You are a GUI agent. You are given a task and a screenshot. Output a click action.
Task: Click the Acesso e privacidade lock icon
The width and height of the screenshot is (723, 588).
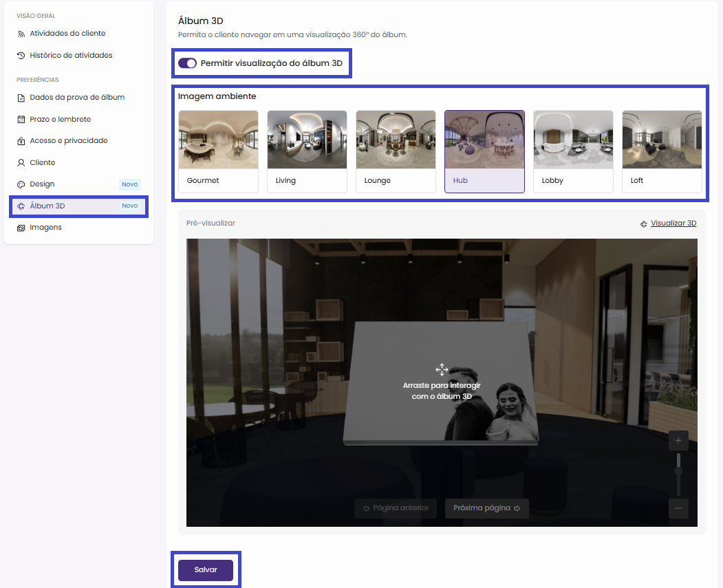coord(21,141)
